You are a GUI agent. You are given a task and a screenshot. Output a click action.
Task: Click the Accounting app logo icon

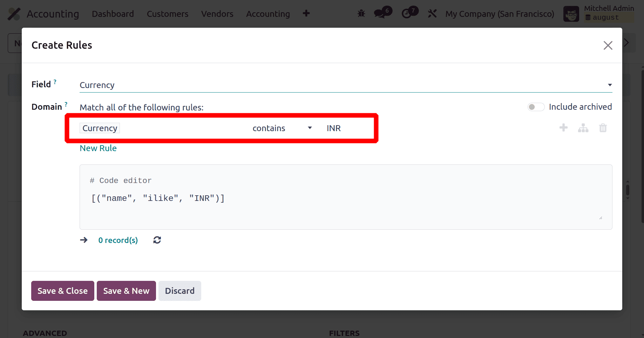pos(14,14)
